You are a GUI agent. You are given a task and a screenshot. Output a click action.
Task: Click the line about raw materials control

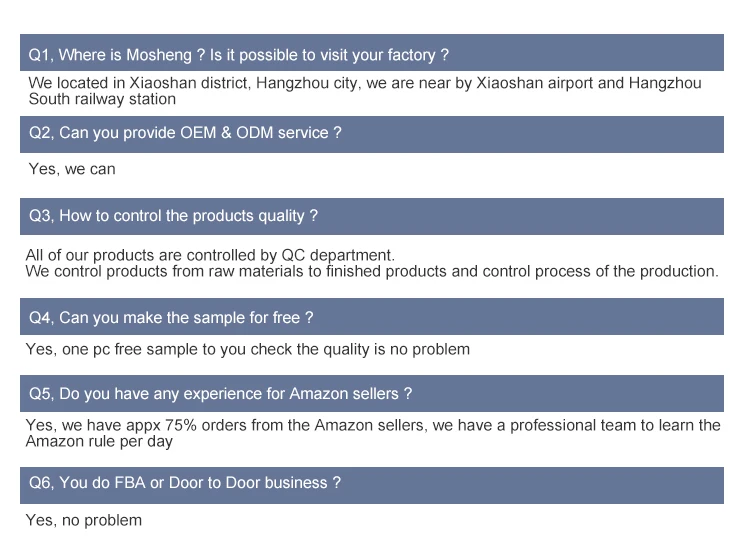click(x=372, y=271)
